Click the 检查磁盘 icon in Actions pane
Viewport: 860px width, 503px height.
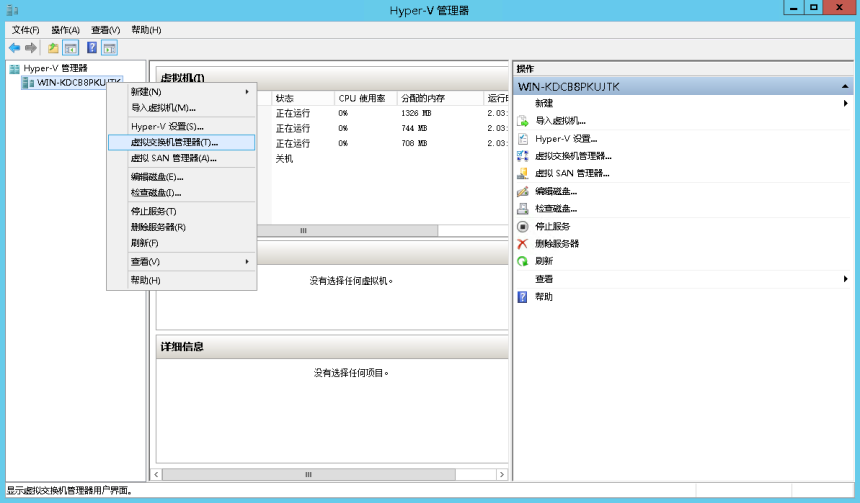[523, 208]
